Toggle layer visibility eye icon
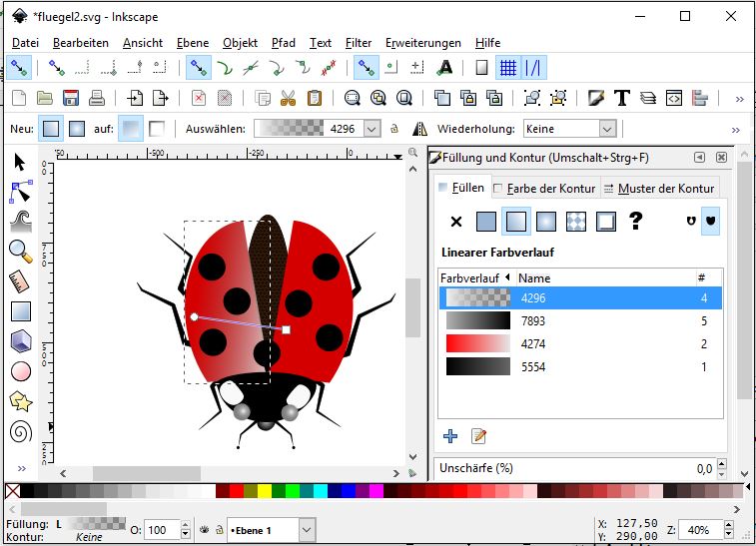 click(204, 530)
